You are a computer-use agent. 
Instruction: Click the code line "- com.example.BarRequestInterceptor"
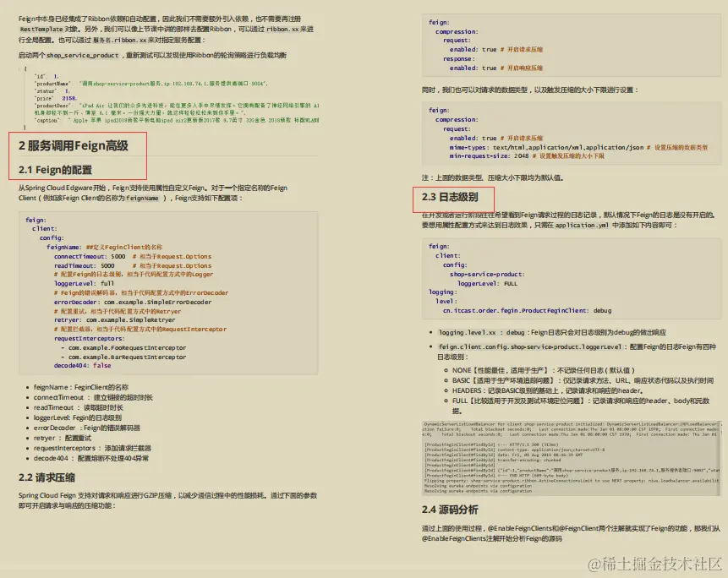click(x=123, y=357)
